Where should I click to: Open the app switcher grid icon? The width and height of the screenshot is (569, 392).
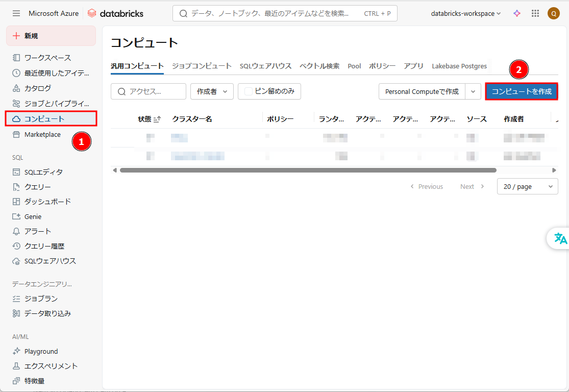pos(535,13)
